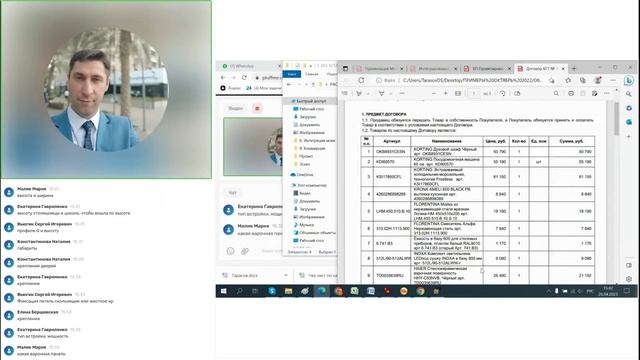Open Google Chrome from the taskbar
The width and height of the screenshot is (640, 360).
point(420,291)
